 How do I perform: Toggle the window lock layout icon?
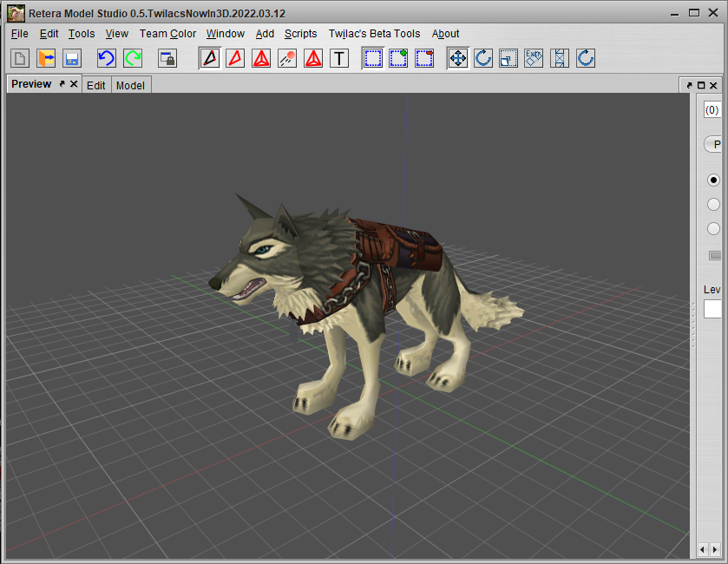pos(167,58)
